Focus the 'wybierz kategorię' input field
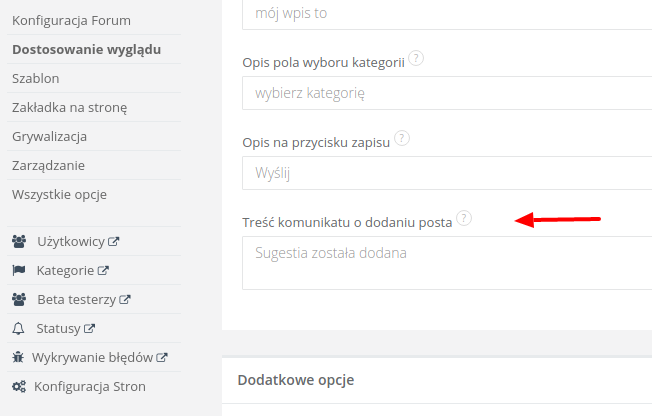Viewport: 652px width, 416px height. coord(446,94)
